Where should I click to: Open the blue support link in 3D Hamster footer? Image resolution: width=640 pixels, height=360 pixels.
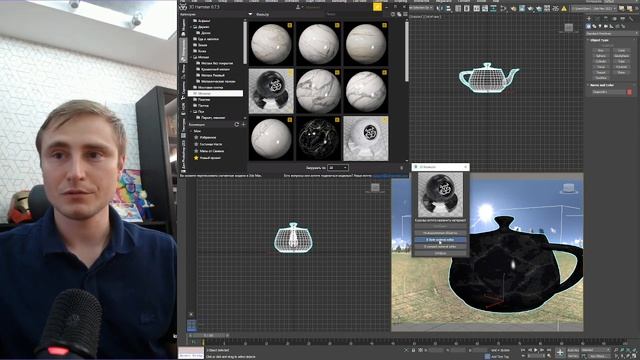(390, 176)
